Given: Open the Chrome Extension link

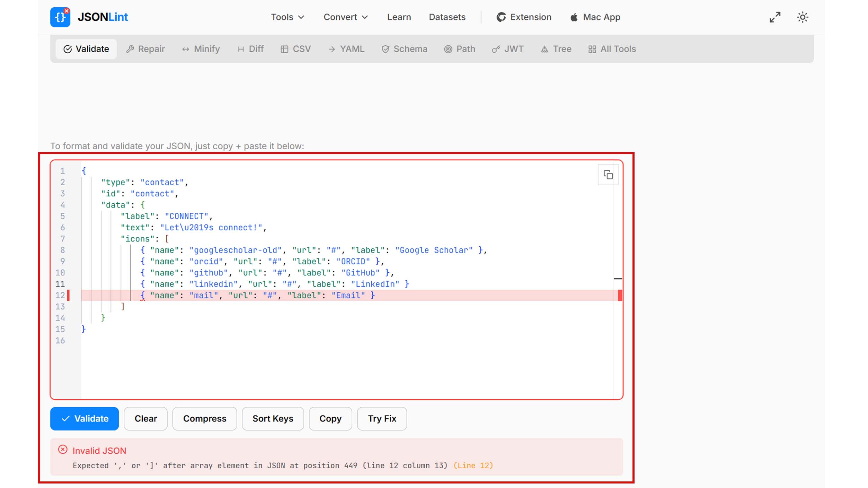Looking at the screenshot, I should (x=524, y=17).
